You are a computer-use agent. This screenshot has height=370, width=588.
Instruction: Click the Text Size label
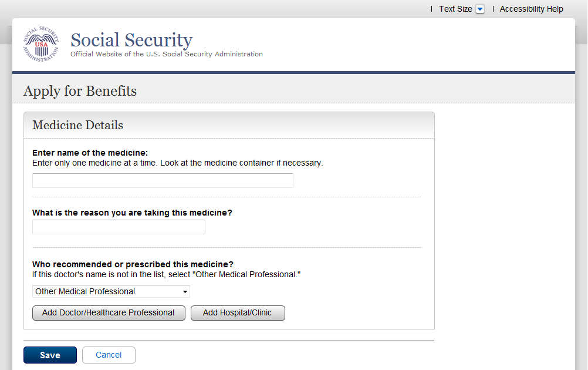click(455, 9)
